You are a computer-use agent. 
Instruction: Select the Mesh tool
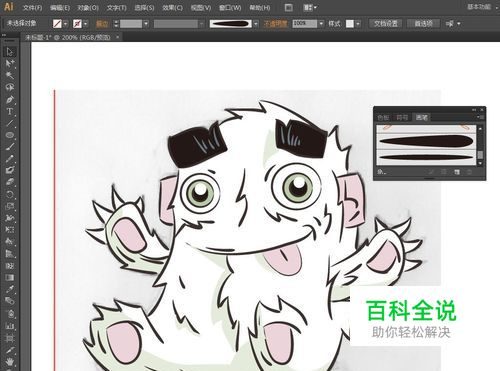point(10,266)
